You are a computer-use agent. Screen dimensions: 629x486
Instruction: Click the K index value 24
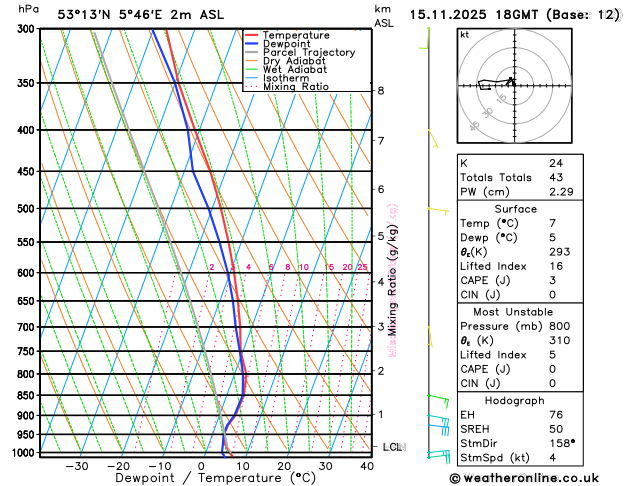556,163
